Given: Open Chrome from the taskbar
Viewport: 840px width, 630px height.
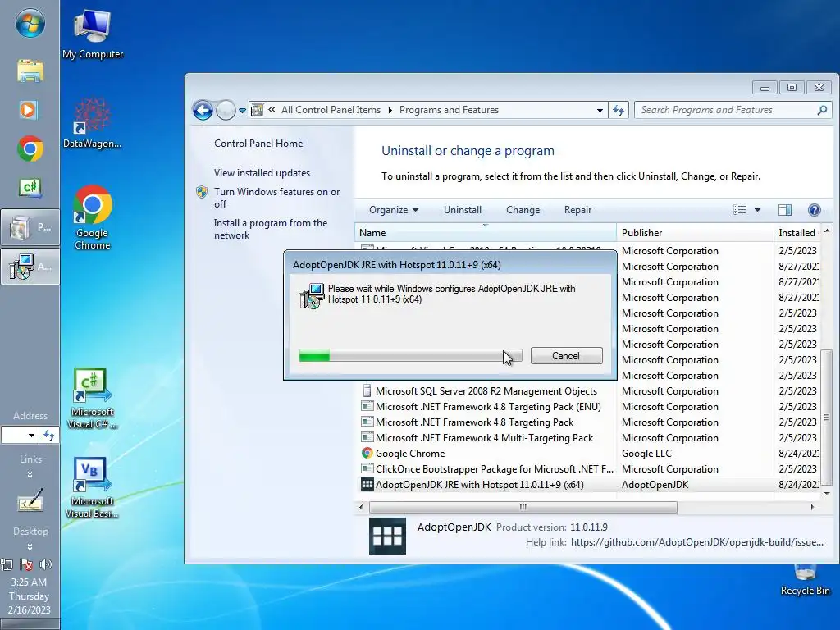Looking at the screenshot, I should [30, 148].
